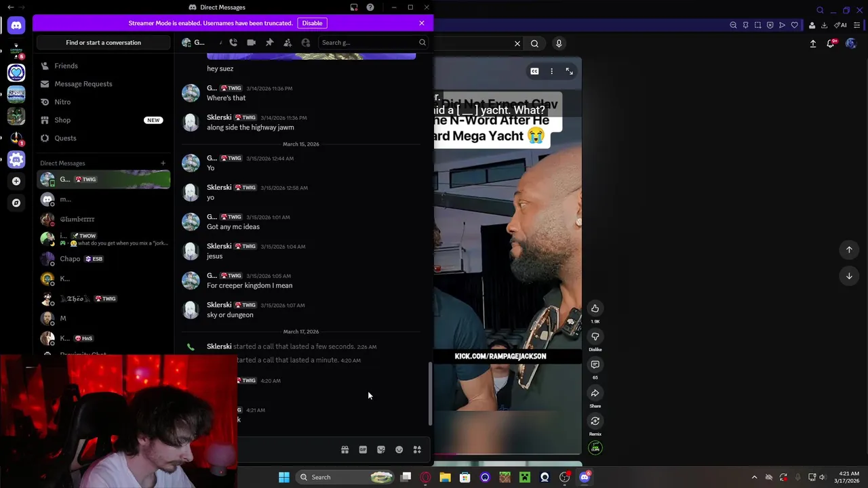Click YouTube search magnifier button
868x488 pixels.
click(535, 43)
